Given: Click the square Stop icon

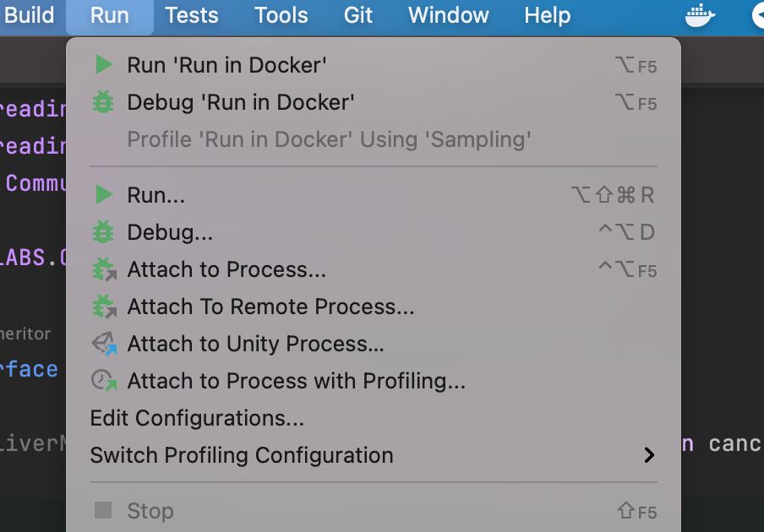Looking at the screenshot, I should (x=103, y=510).
